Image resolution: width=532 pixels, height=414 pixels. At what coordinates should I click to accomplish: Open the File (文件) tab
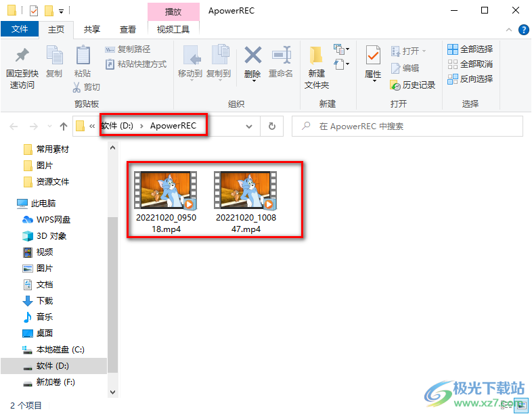20,29
